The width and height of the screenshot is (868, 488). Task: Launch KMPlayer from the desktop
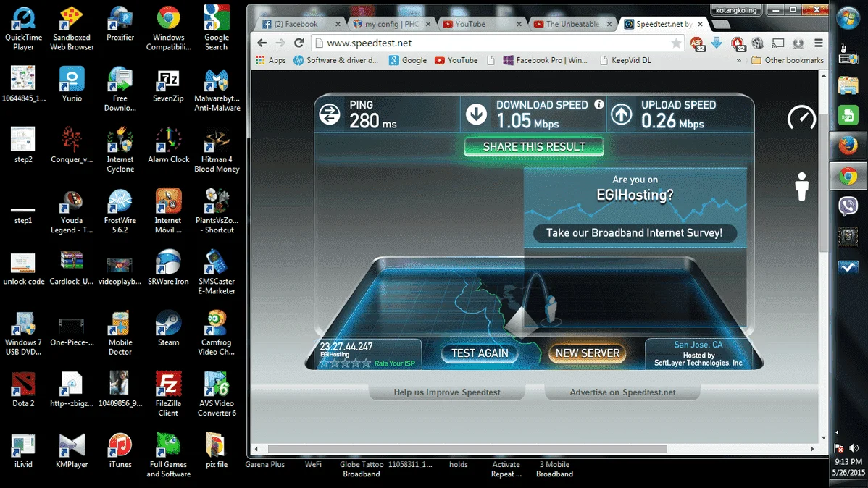(x=72, y=450)
